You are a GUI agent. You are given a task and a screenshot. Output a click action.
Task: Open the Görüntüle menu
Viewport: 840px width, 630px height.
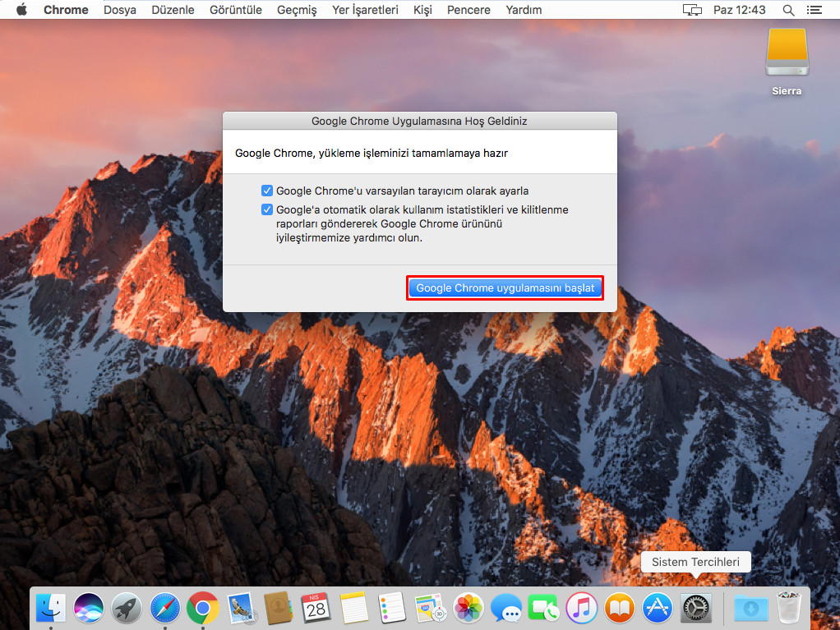(x=236, y=10)
